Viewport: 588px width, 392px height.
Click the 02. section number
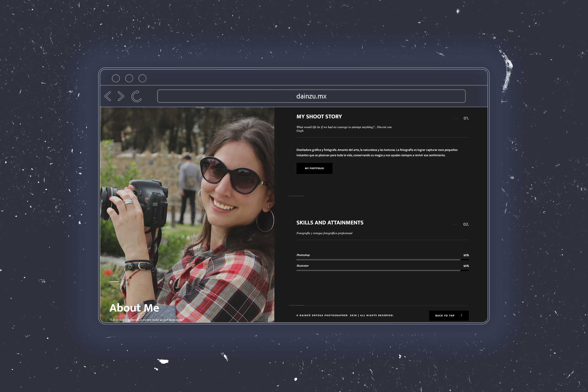[x=466, y=224]
